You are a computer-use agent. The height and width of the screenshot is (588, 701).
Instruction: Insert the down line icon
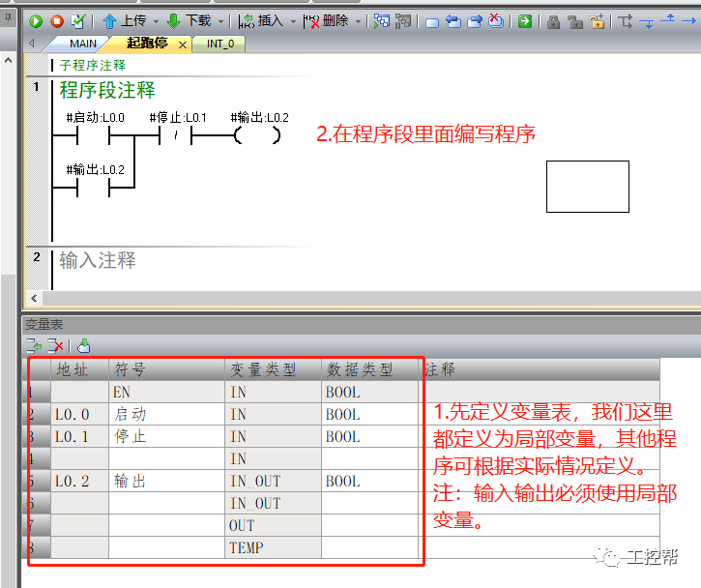click(647, 23)
